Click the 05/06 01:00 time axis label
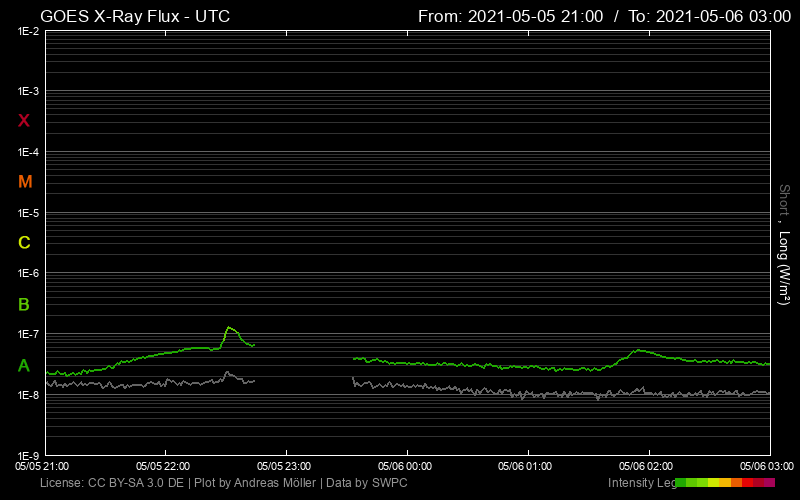Screen dimensions: 800x500 coord(525,466)
